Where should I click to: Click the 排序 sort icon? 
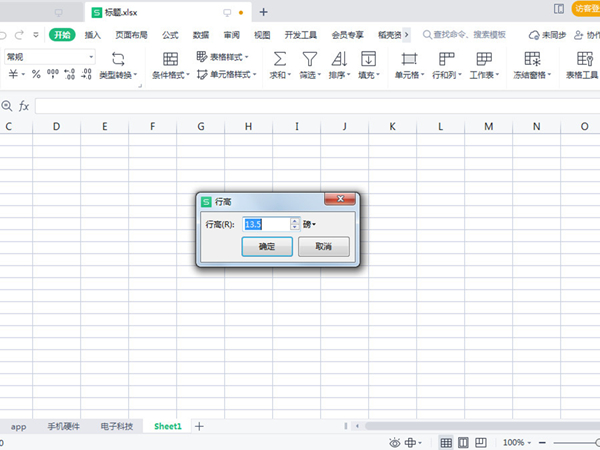pyautogui.click(x=340, y=59)
